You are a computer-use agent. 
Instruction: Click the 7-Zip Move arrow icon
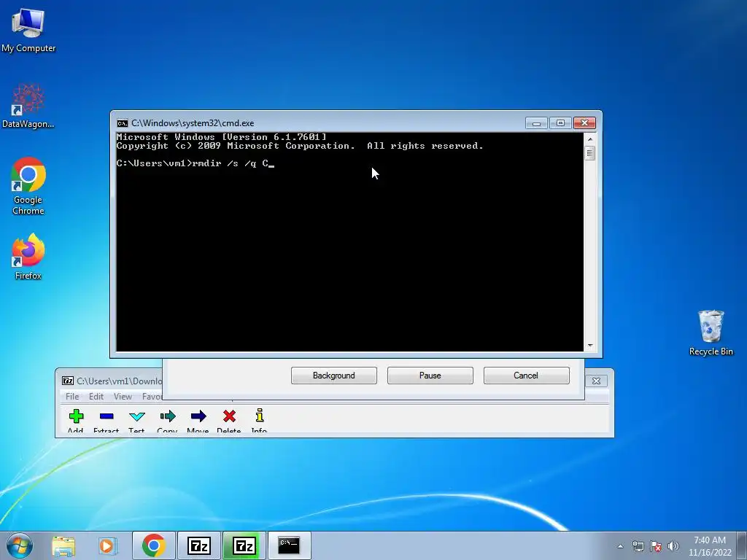click(x=198, y=416)
